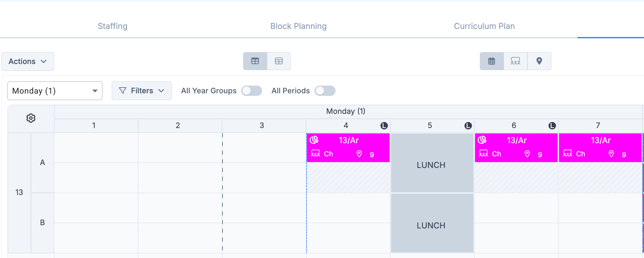Enable the All Year Groups toggle
Viewport: 644px width, 258px height.
click(251, 91)
